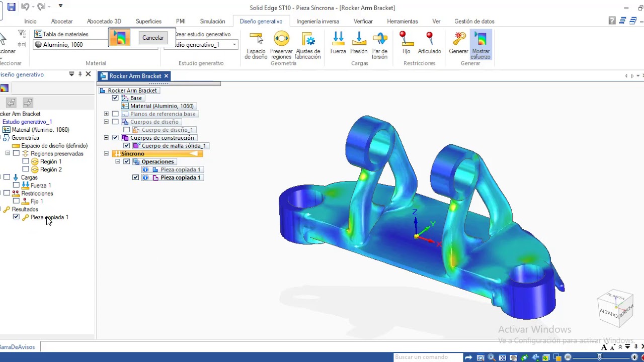644x362 pixels.
Task: Switch to the Herramientas tab
Action: click(x=402, y=22)
